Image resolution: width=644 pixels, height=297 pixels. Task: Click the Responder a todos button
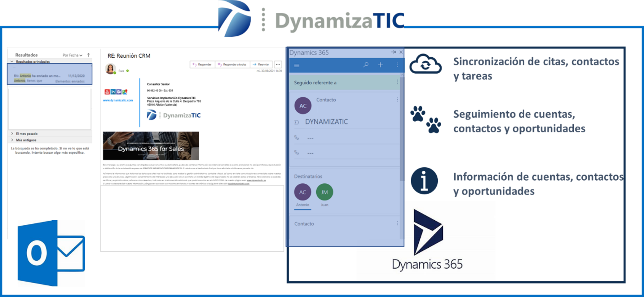tap(232, 65)
